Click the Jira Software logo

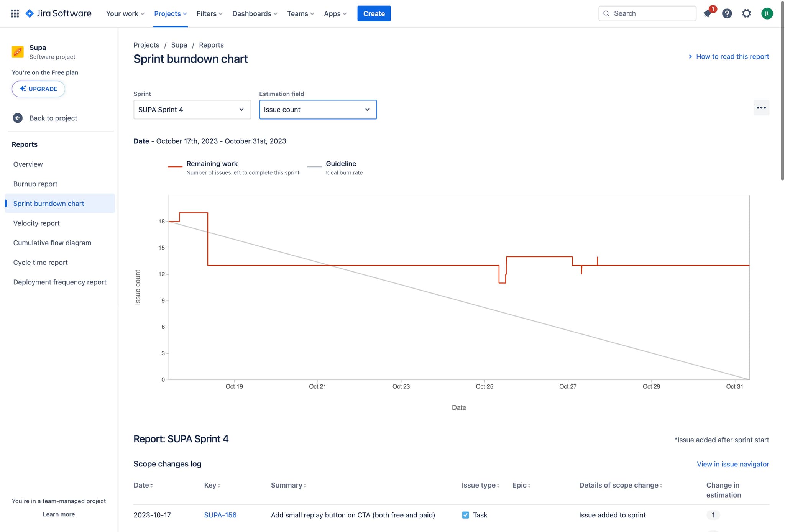point(58,13)
